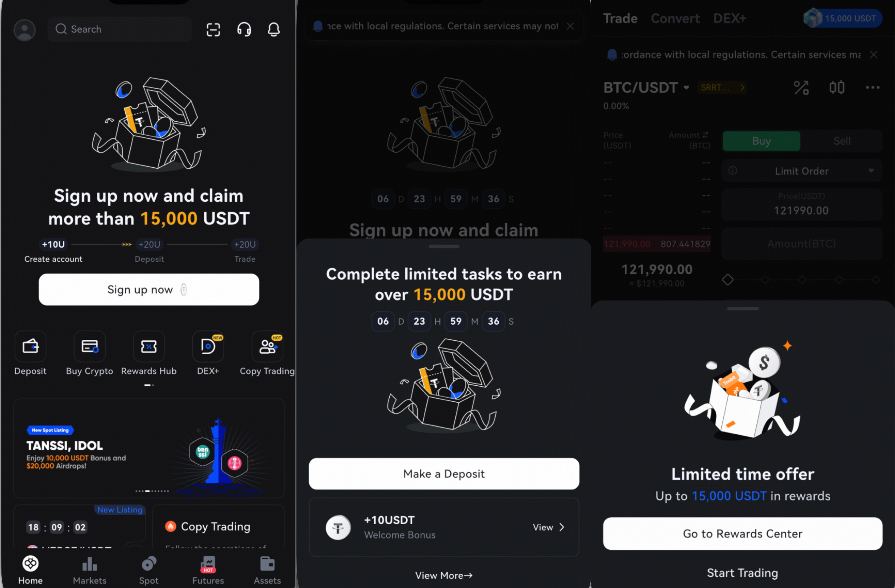The width and height of the screenshot is (895, 588).
Task: Switch to the Sell toggle
Action: 842,141
